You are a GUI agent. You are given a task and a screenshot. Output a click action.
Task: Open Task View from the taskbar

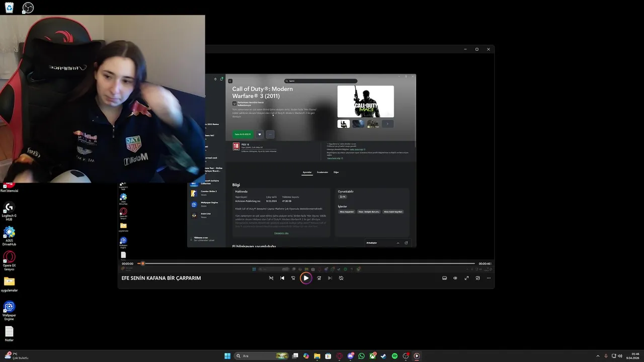coord(295,356)
